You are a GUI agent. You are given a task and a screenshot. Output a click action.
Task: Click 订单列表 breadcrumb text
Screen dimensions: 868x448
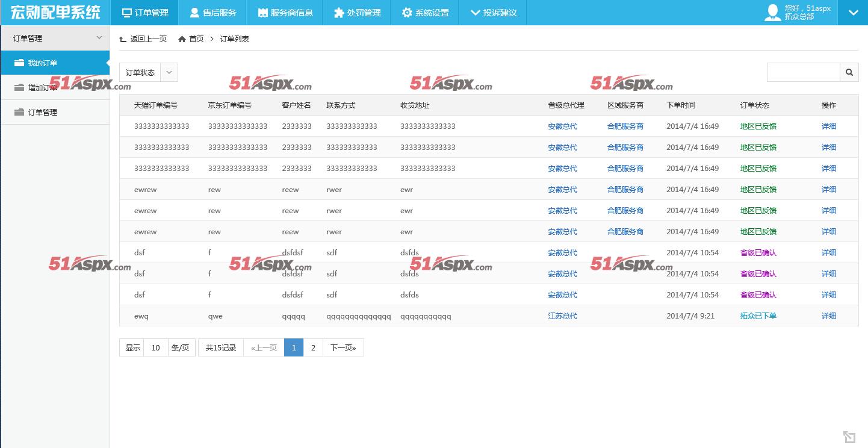click(x=234, y=39)
